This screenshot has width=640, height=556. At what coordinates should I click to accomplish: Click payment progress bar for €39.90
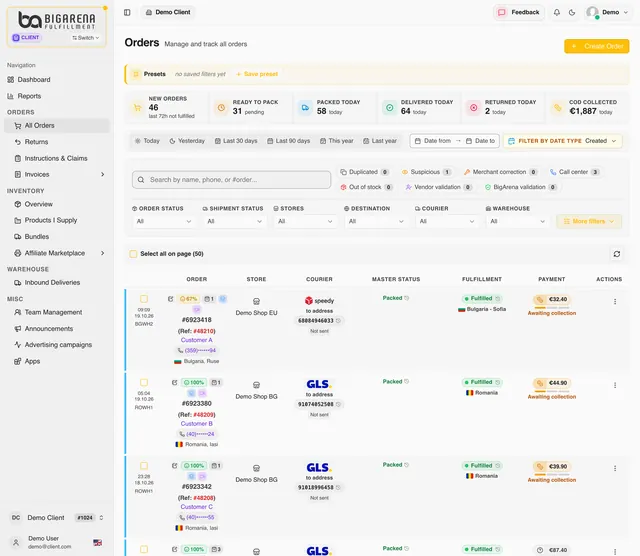[552, 475]
